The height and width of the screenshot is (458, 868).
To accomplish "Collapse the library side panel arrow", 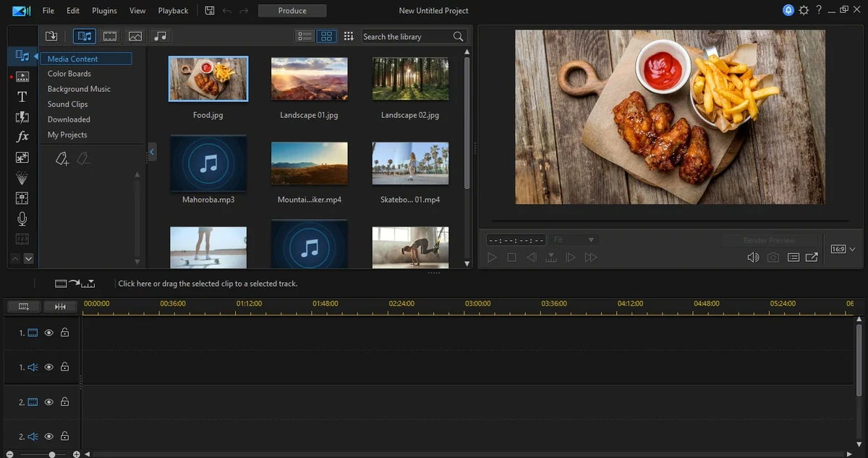I will 152,151.
